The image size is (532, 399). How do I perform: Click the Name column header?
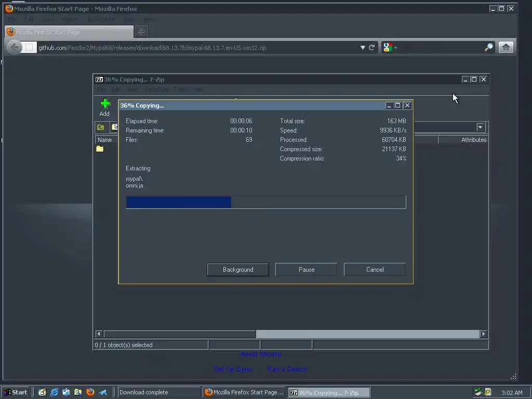pyautogui.click(x=106, y=140)
